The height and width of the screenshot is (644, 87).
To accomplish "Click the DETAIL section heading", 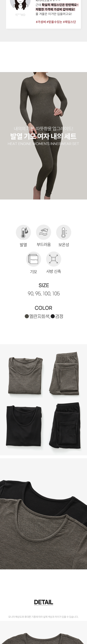I will (x=43, y=602).
